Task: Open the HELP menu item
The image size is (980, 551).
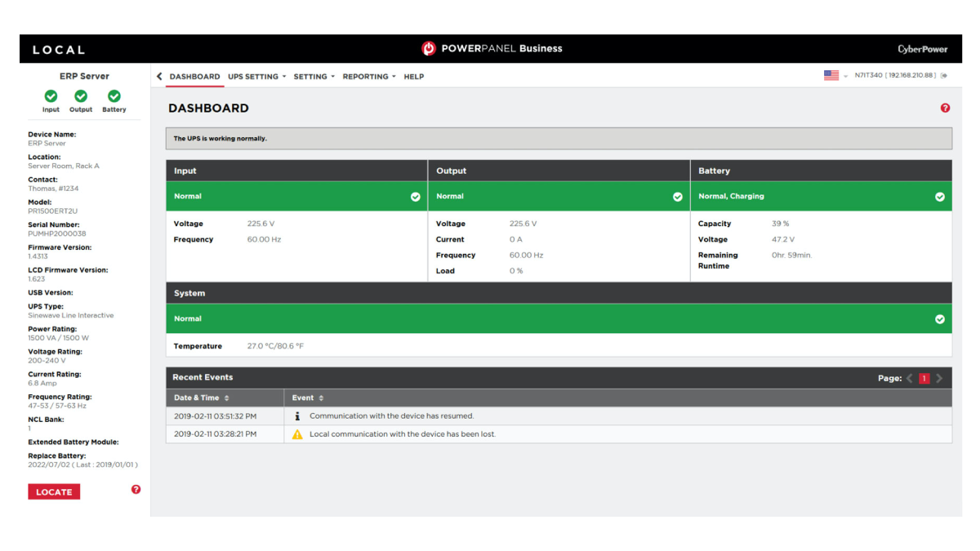Action: tap(413, 76)
